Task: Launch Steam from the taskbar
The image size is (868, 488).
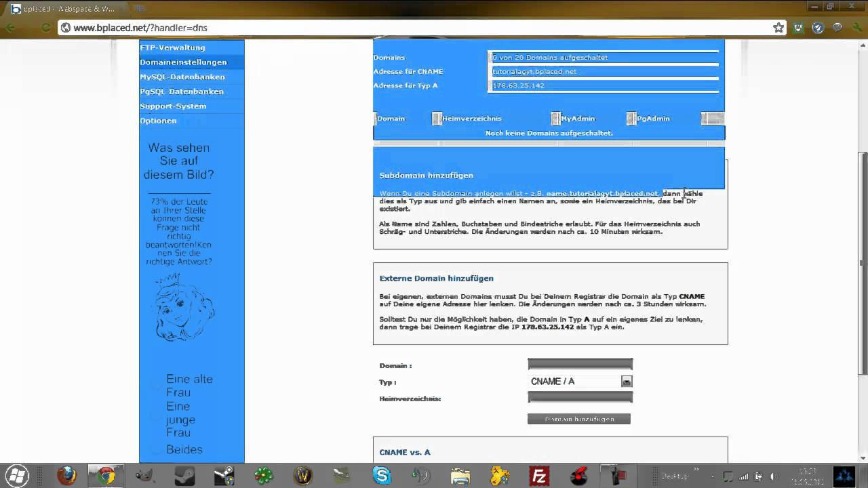Action: 184,476
